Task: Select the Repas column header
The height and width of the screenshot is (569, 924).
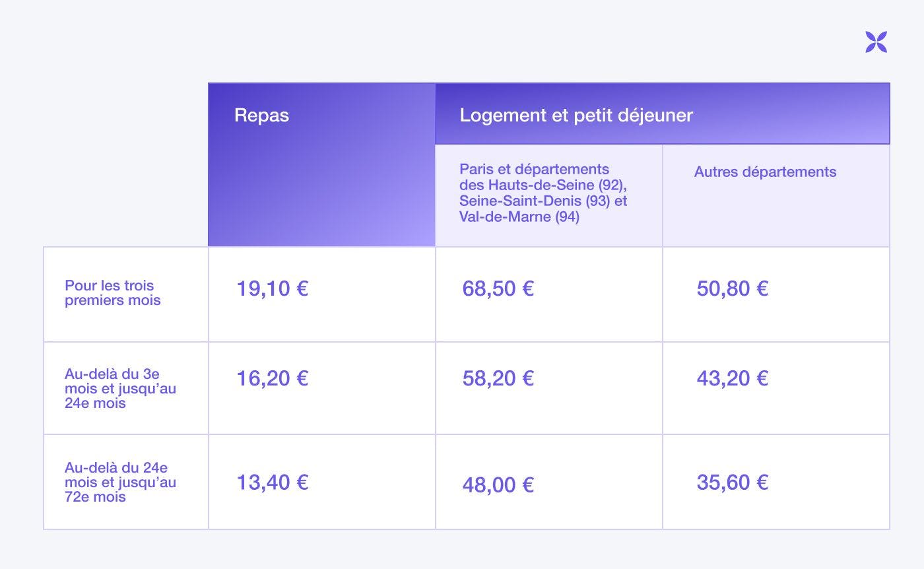Action: pyautogui.click(x=322, y=164)
